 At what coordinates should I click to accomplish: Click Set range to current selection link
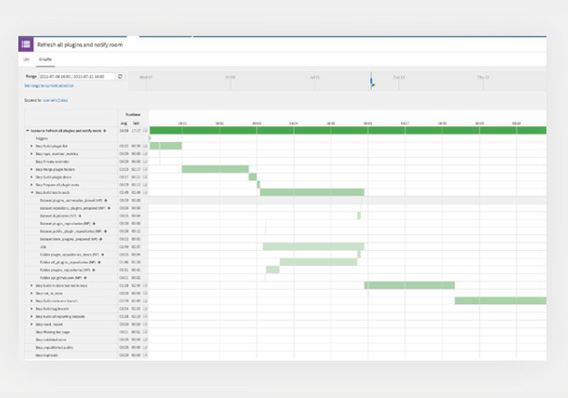click(x=49, y=86)
